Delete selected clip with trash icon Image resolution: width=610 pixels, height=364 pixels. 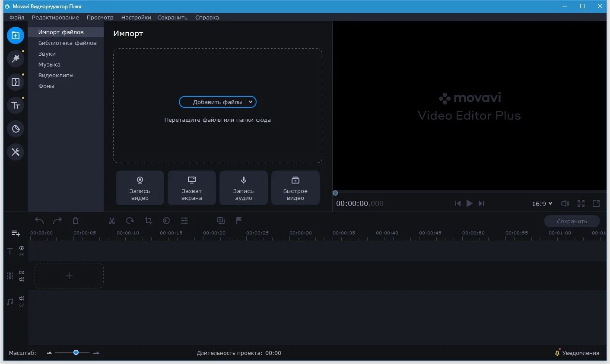point(76,221)
